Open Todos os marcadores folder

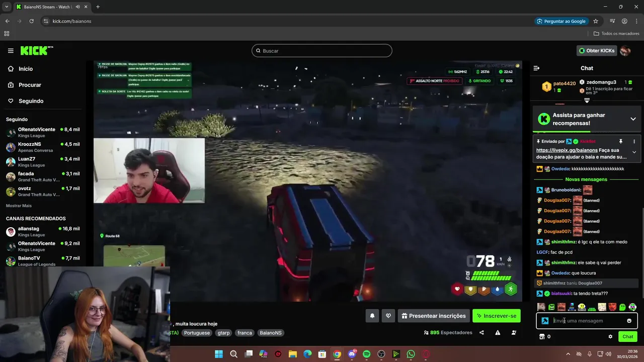(616, 34)
